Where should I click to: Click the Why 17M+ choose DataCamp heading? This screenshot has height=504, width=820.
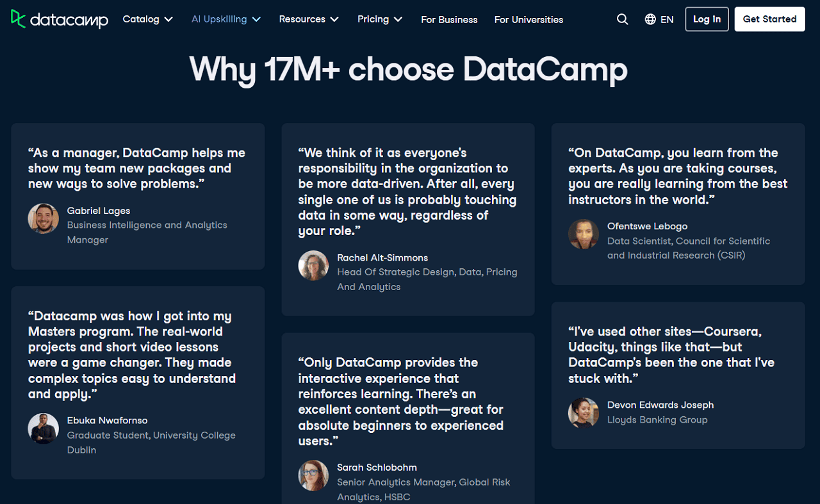(x=408, y=69)
